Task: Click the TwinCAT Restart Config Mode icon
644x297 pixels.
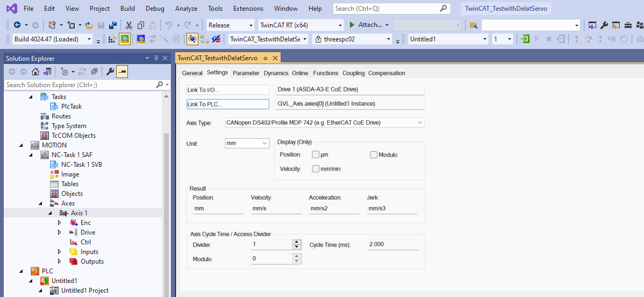Action: (x=141, y=39)
